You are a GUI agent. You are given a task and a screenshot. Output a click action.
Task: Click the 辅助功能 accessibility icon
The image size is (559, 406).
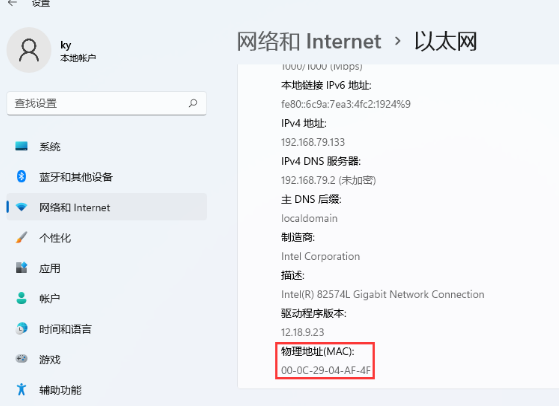coord(21,389)
